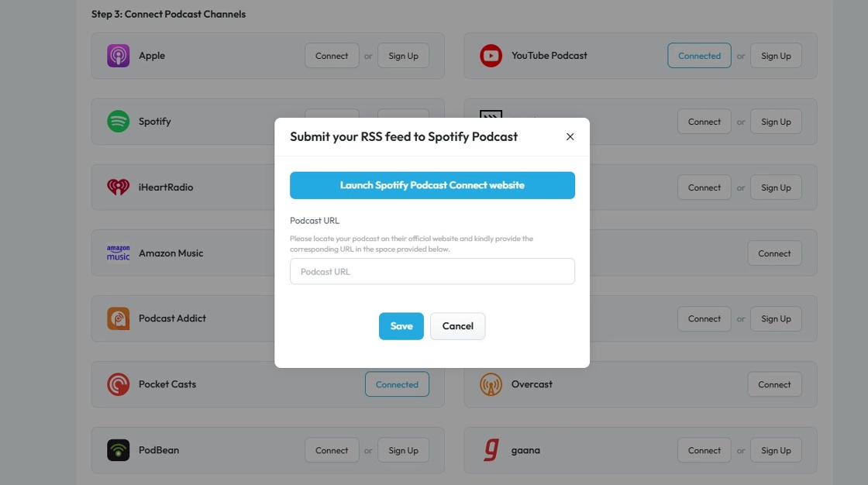Click into the Podcast URL field
Viewport: 868px width, 485px height.
[432, 272]
